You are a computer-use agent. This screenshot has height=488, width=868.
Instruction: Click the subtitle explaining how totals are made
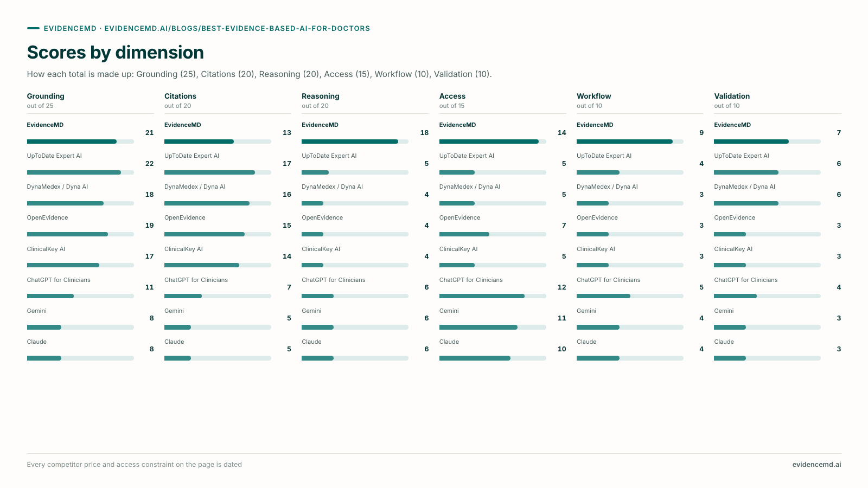259,74
